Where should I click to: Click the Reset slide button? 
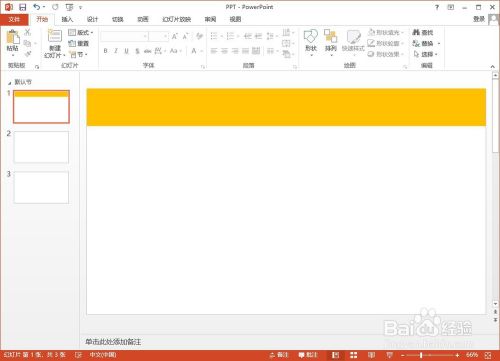(78, 43)
